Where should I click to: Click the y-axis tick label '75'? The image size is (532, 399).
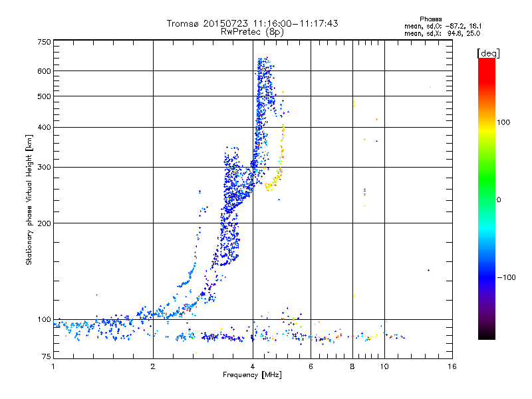pos(47,356)
